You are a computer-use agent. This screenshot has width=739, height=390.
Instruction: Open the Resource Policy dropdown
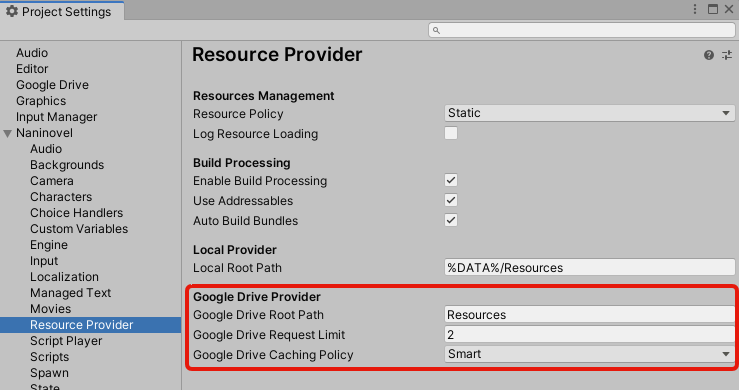589,113
